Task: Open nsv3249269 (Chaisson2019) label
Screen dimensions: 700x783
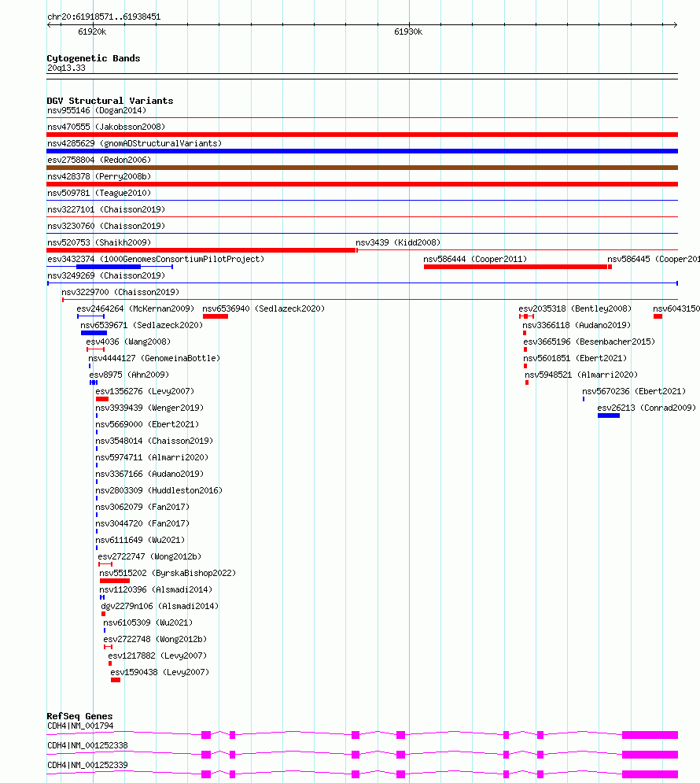Action: click(105, 275)
